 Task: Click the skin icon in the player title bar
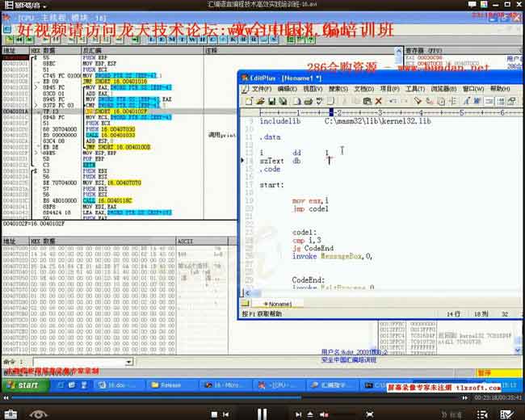tap(484, 4)
